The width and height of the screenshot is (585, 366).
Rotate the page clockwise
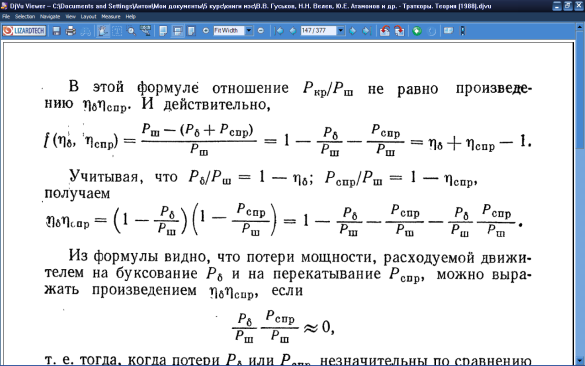(399, 31)
